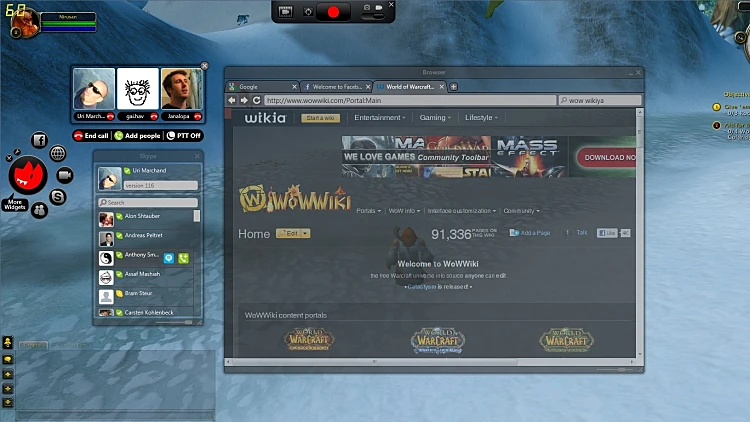This screenshot has height=422, width=750.
Task: Open the Facebook widget icon
Action: click(x=40, y=140)
